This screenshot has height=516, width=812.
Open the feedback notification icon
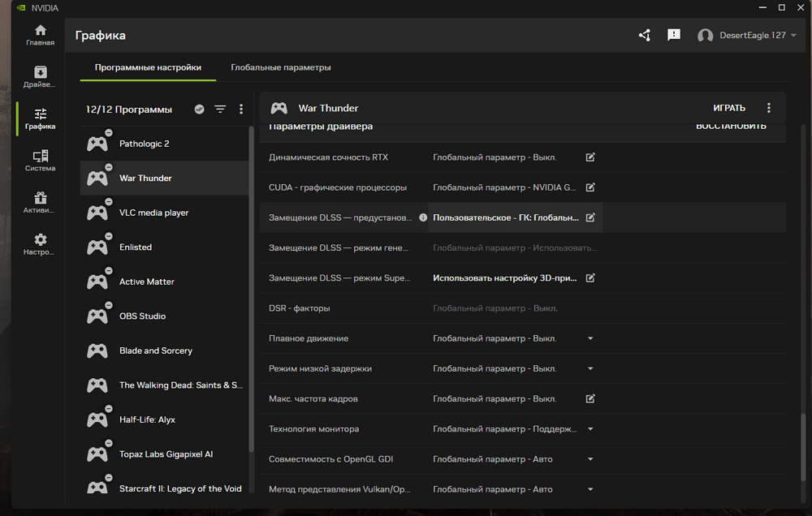pyautogui.click(x=674, y=35)
